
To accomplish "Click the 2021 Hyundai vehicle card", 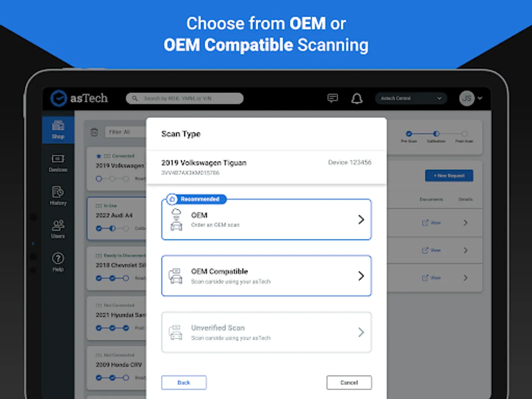I will [x=117, y=319].
